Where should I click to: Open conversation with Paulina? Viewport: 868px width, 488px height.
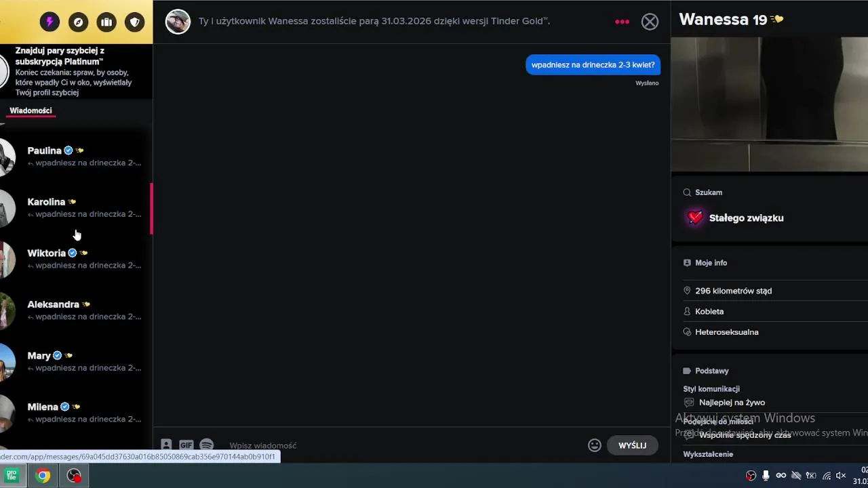[75, 156]
